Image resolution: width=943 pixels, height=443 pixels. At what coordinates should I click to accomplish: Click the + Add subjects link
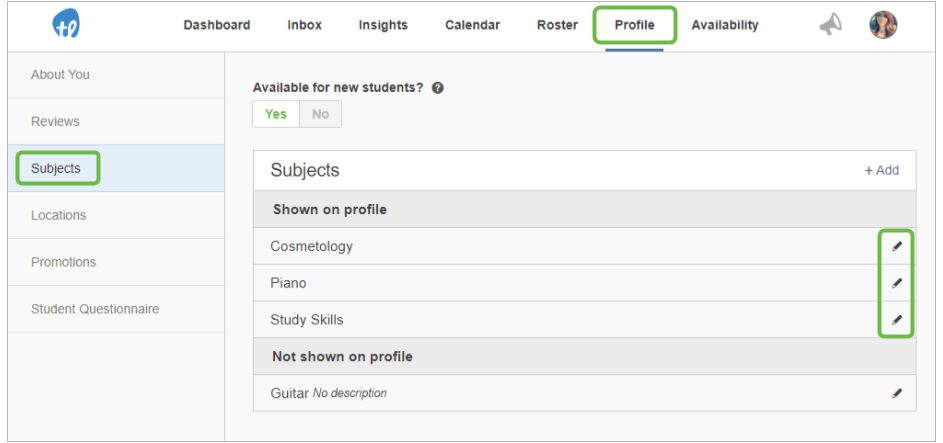click(882, 170)
